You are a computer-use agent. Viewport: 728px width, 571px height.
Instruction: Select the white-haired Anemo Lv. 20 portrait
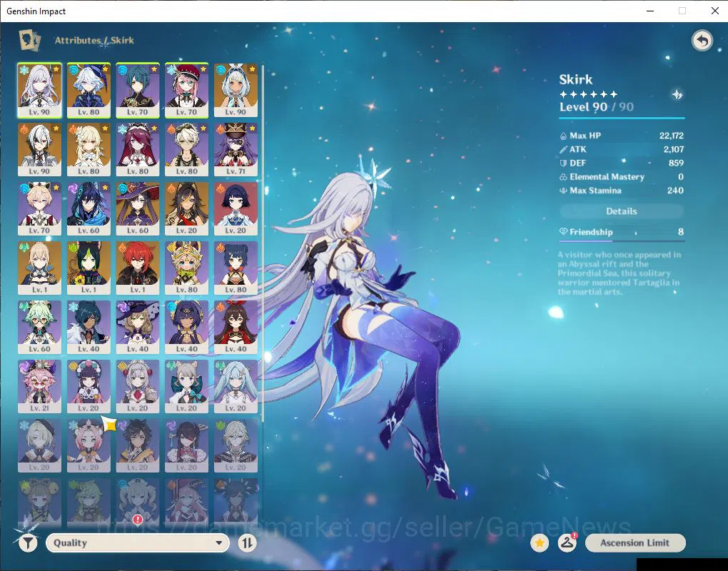coord(236,445)
